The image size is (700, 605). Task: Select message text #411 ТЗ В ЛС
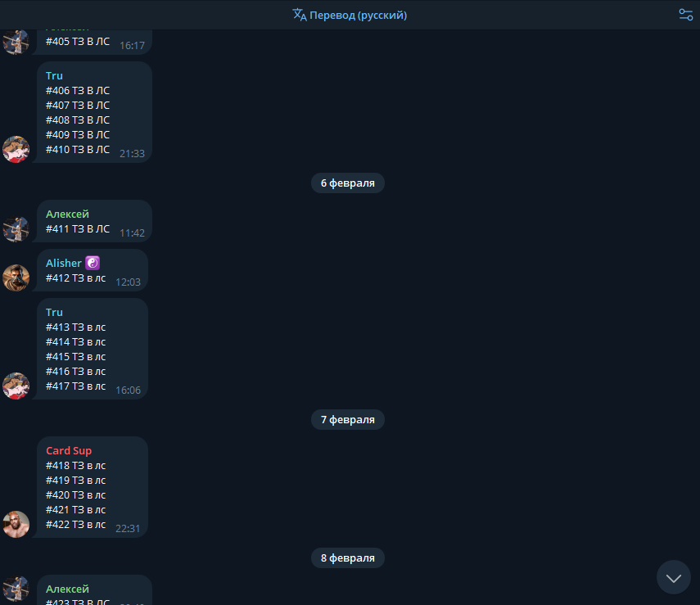78,229
